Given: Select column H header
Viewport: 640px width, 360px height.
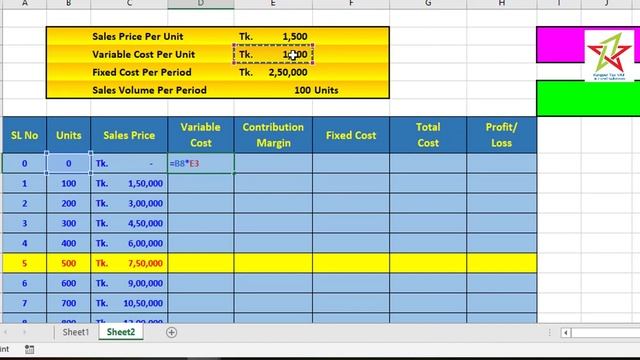Looking at the screenshot, I should point(502,4).
